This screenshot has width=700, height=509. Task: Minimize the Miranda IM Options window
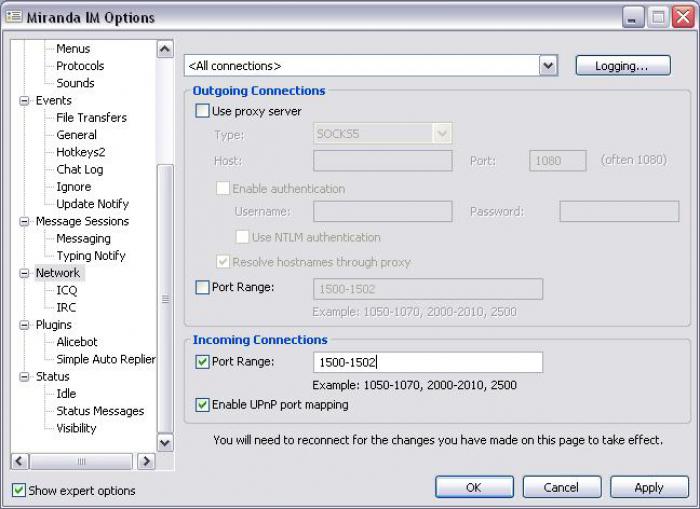pyautogui.click(x=633, y=17)
